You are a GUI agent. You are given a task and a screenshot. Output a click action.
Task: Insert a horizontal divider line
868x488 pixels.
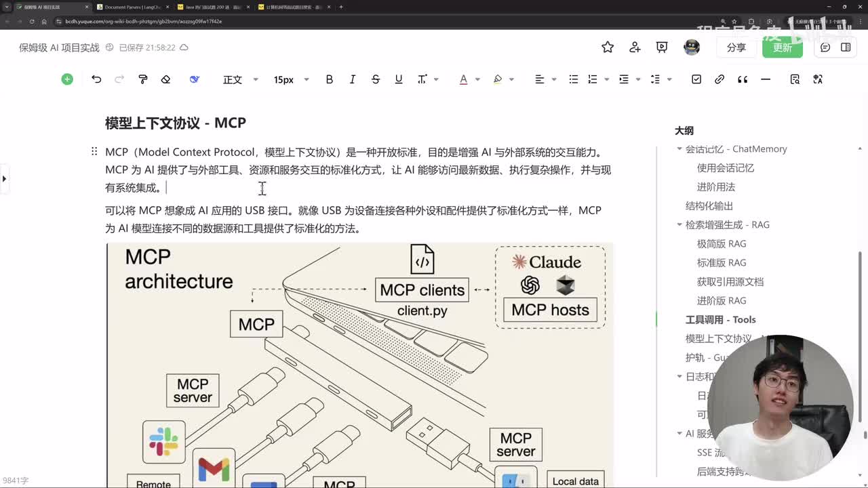766,79
